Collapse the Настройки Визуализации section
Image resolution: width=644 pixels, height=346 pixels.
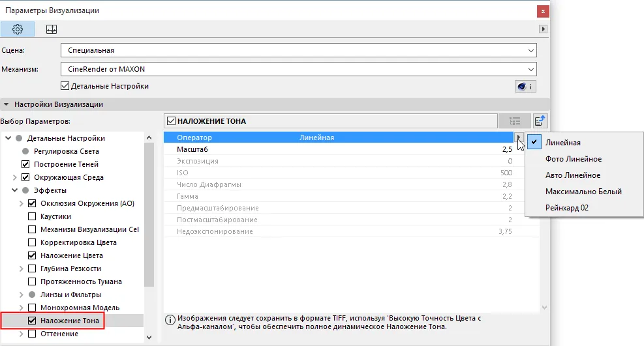click(x=6, y=104)
